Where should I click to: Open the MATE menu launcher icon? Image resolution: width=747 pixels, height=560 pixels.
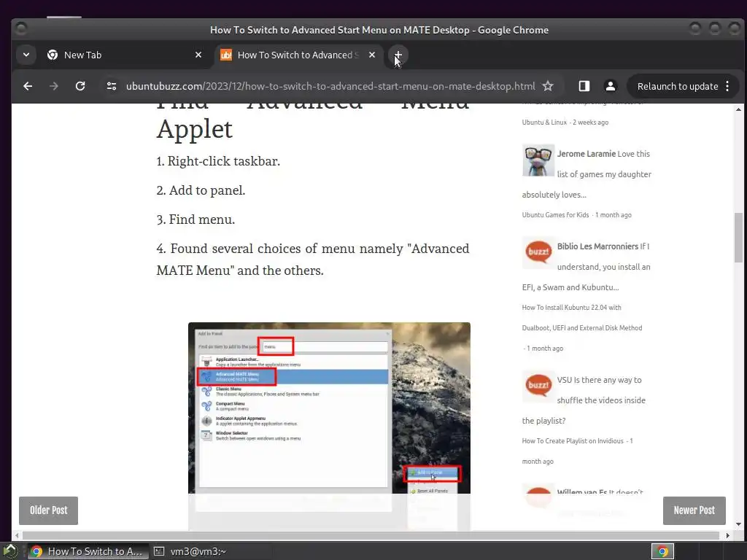[10, 551]
